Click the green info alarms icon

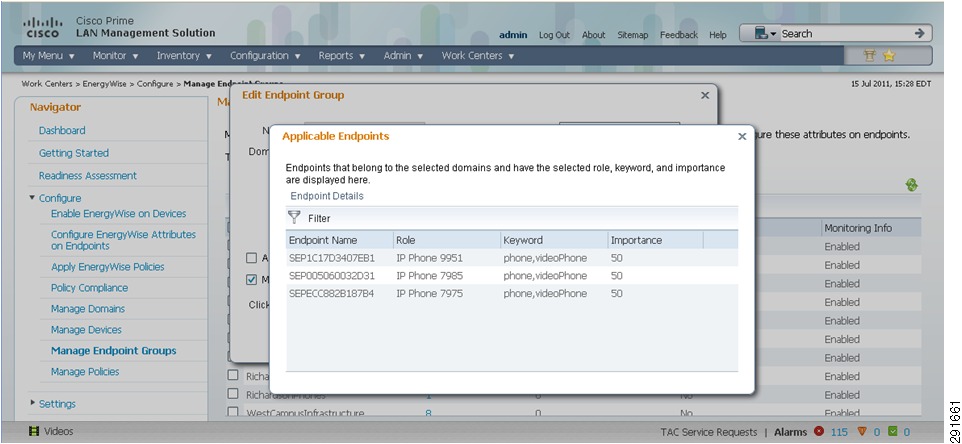[x=893, y=432]
